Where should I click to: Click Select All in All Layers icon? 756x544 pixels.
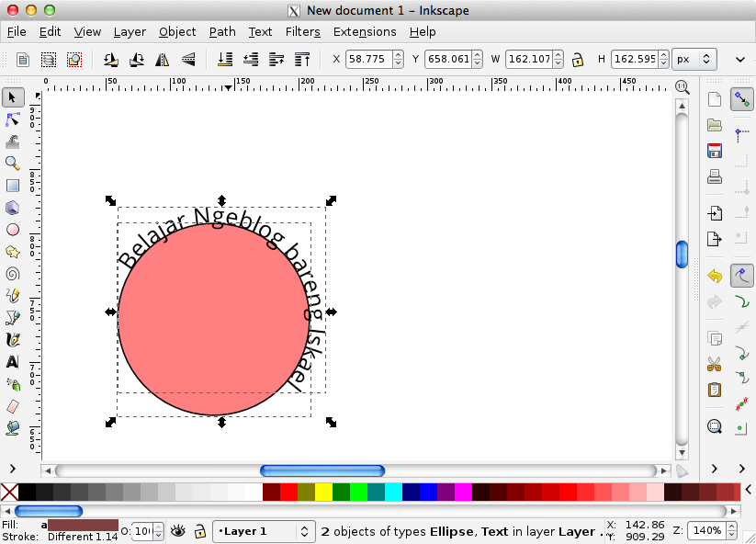coord(48,60)
